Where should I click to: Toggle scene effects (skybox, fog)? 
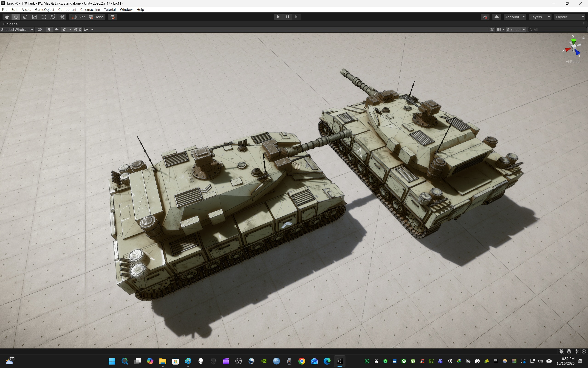(x=64, y=29)
